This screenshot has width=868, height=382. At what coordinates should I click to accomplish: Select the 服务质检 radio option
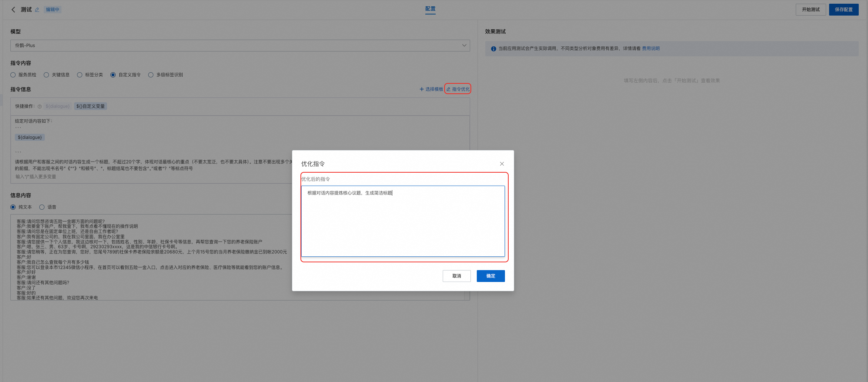point(13,75)
